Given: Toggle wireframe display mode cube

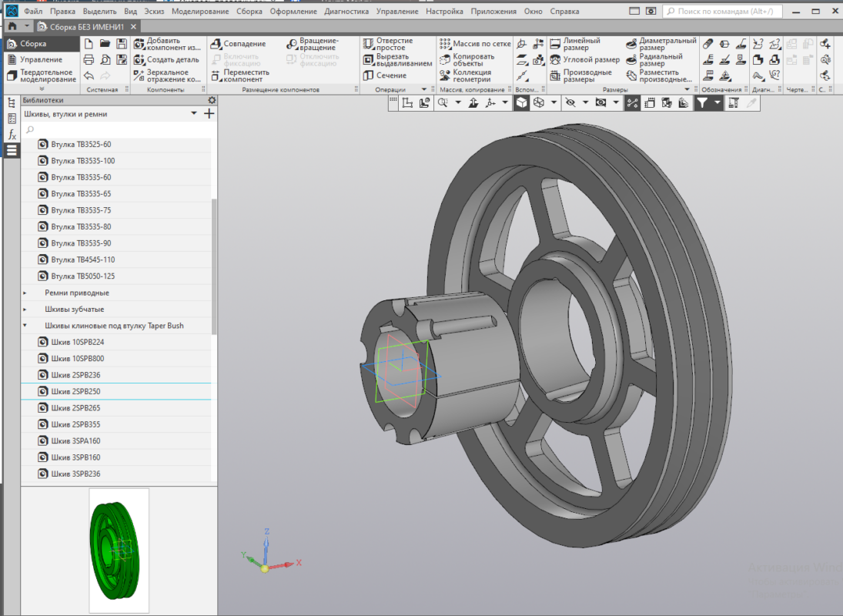Looking at the screenshot, I should 539,102.
